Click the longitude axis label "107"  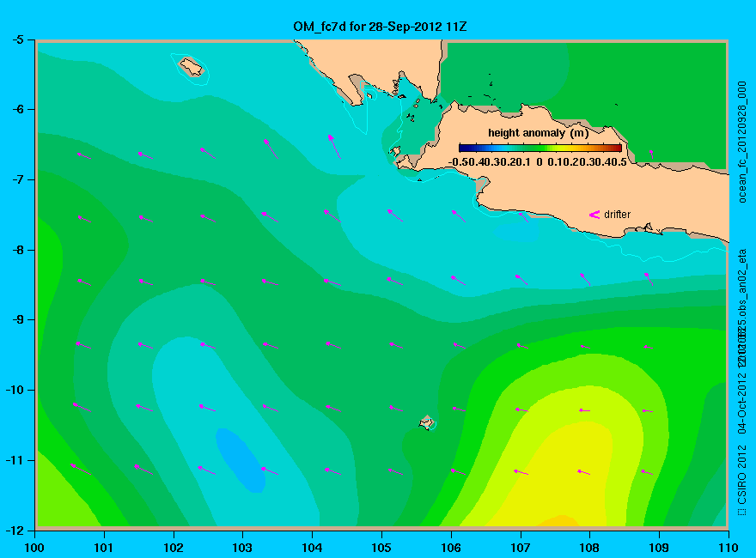click(521, 548)
